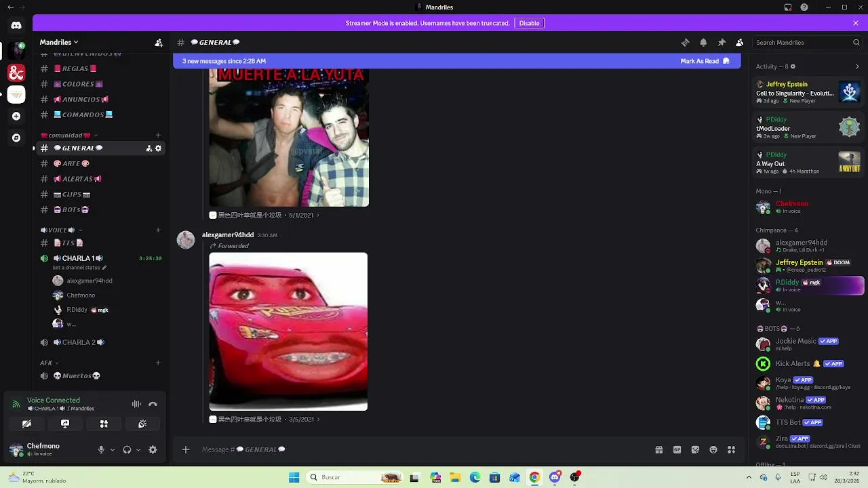Open the ALERTAS channel
Image resolution: width=868 pixels, height=488 pixels.
pos(101,179)
